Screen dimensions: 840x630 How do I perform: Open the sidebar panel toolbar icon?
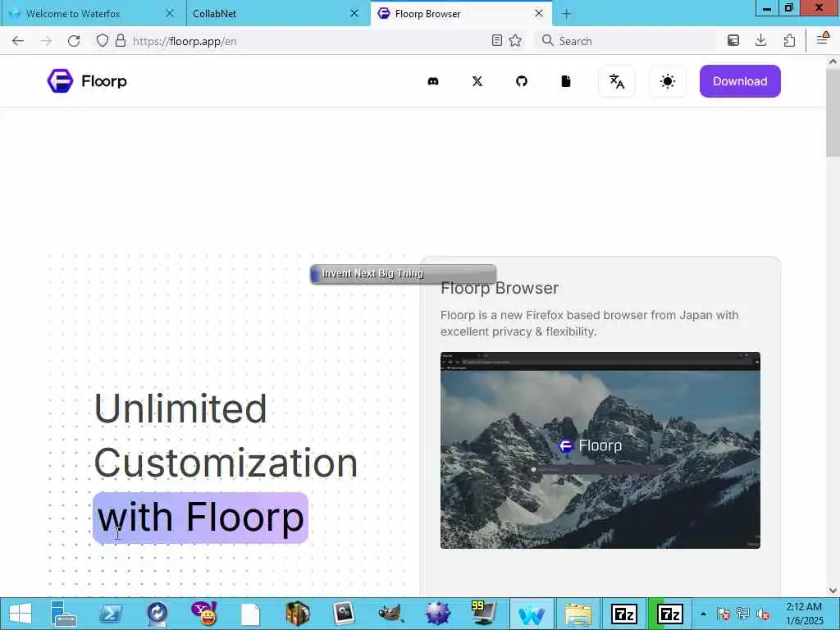click(x=733, y=41)
